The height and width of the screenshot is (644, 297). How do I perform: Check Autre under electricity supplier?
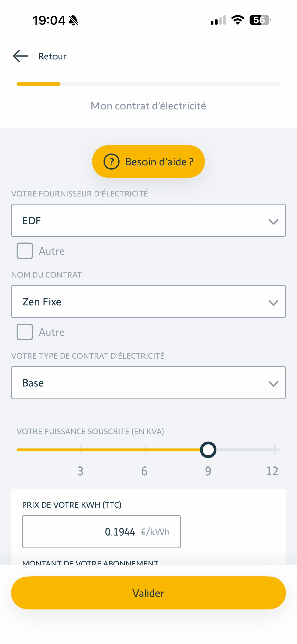coord(25,251)
